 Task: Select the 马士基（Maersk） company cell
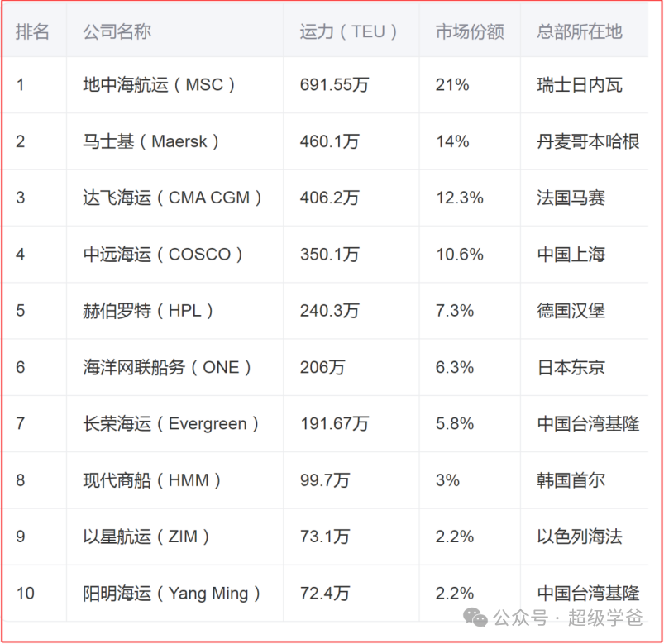click(x=152, y=141)
